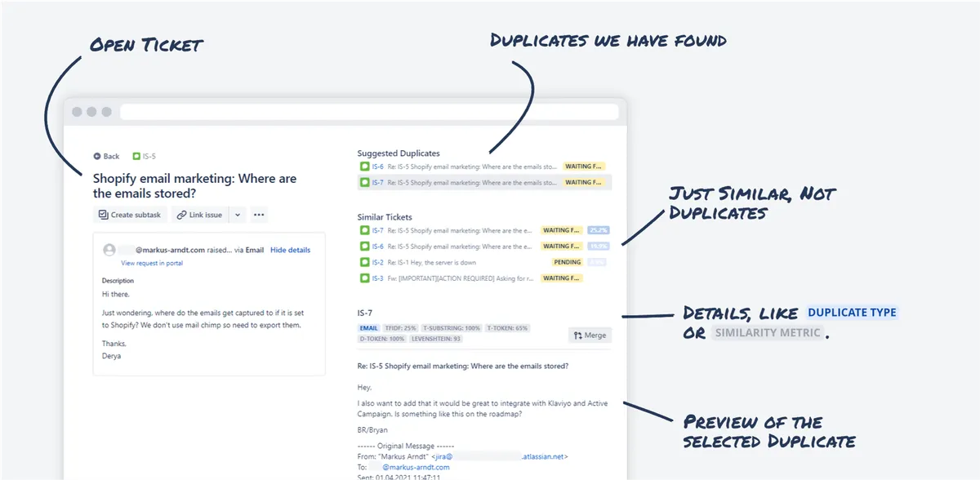Open the jira@ atlassian.net email link
This screenshot has width=980, height=480.
coord(501,457)
